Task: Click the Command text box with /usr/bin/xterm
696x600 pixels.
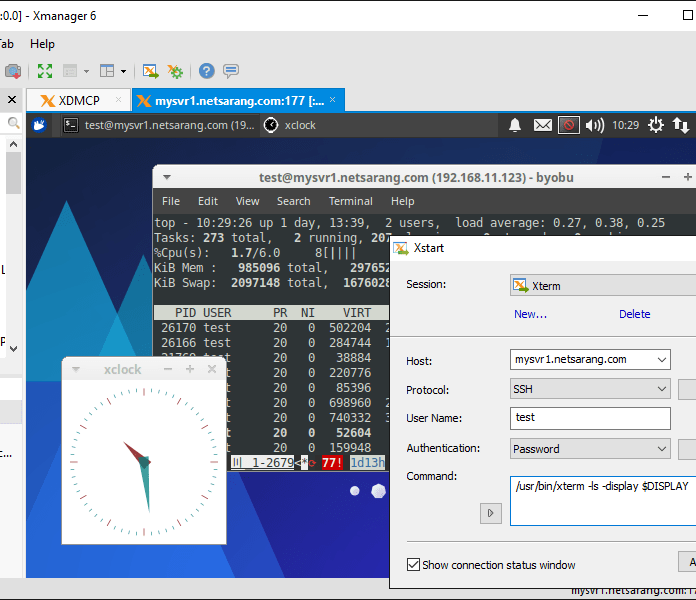Action: pyautogui.click(x=603, y=501)
